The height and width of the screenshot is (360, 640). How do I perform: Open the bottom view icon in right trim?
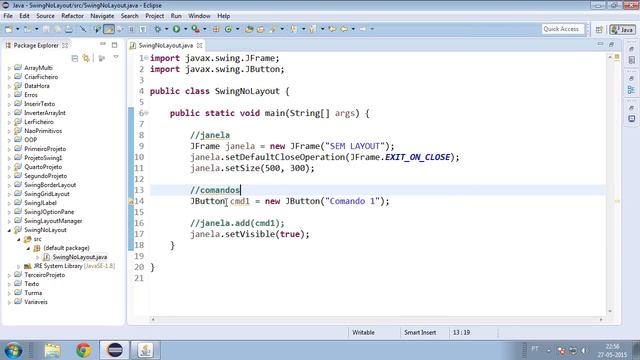631,119
